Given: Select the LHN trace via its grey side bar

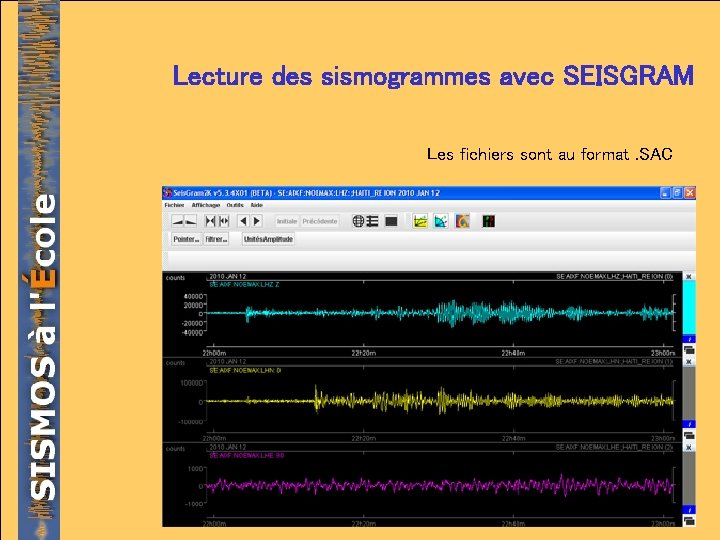Looking at the screenshot, I should click(x=689, y=393).
